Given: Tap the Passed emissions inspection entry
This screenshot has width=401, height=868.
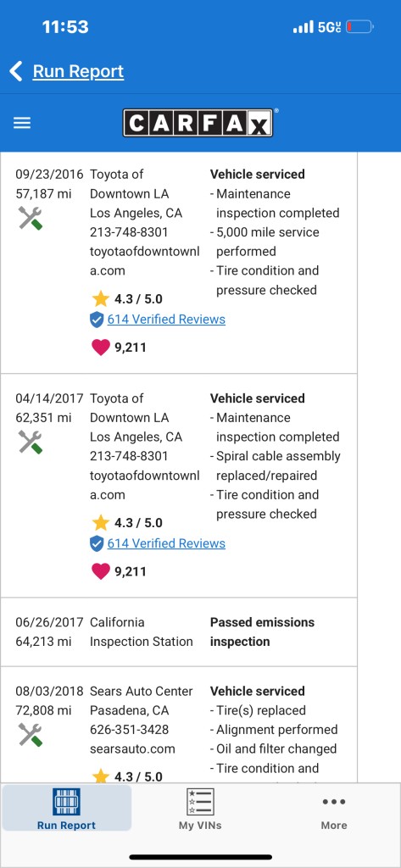Looking at the screenshot, I should coord(179,632).
